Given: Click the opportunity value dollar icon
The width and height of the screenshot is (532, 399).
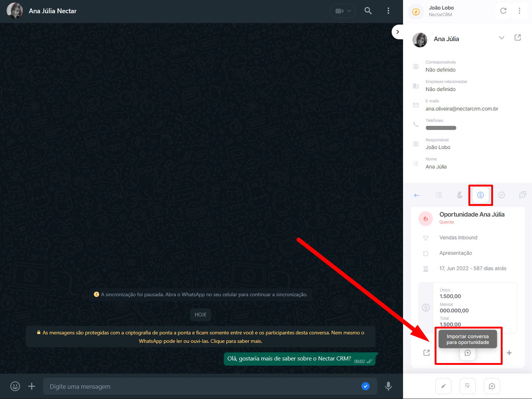Looking at the screenshot, I should point(426,308).
